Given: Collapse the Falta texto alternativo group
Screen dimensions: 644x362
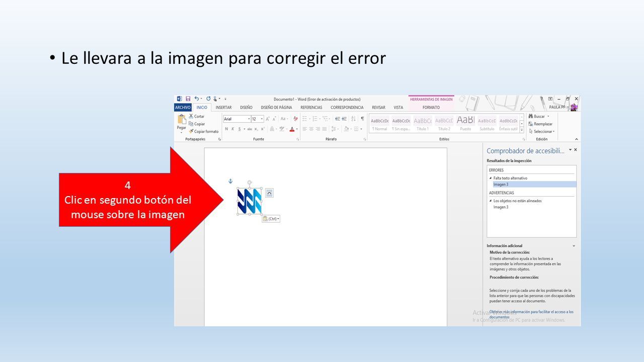Looking at the screenshot, I should [x=491, y=178].
